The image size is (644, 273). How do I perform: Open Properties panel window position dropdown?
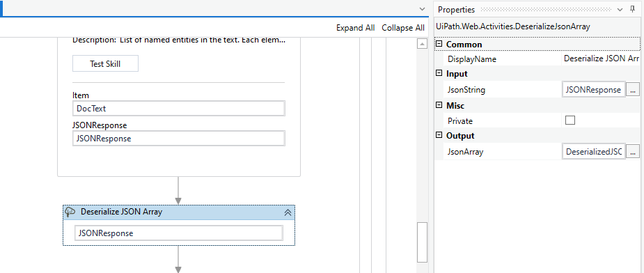click(620, 10)
